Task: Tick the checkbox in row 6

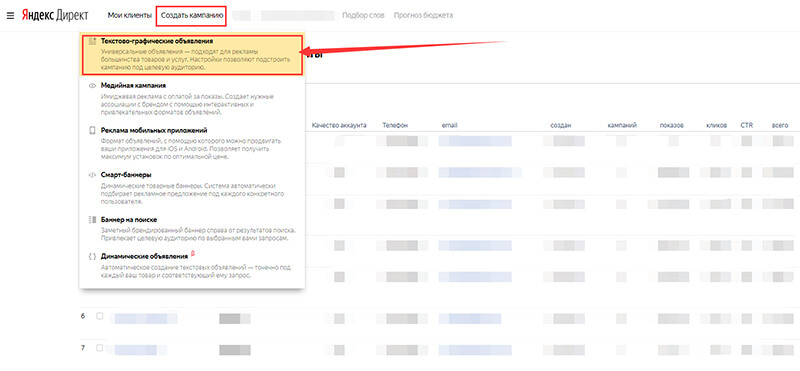Action: click(x=99, y=316)
